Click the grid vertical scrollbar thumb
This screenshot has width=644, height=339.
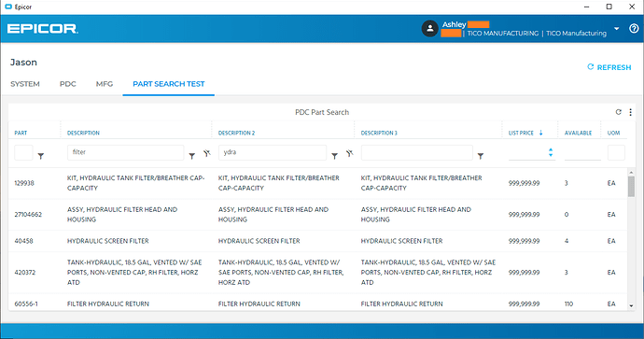[x=631, y=187]
